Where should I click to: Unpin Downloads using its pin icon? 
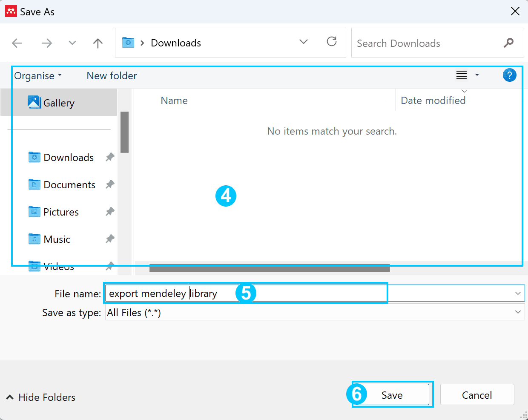110,157
